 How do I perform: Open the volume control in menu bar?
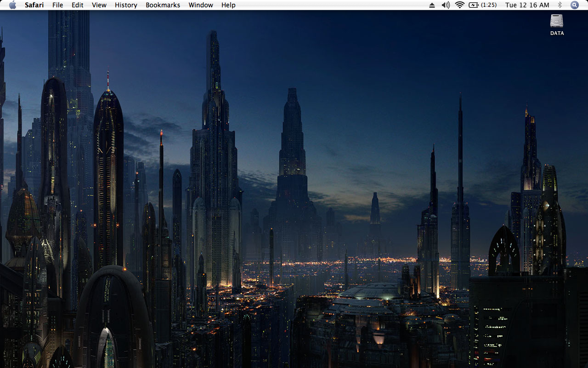point(446,5)
